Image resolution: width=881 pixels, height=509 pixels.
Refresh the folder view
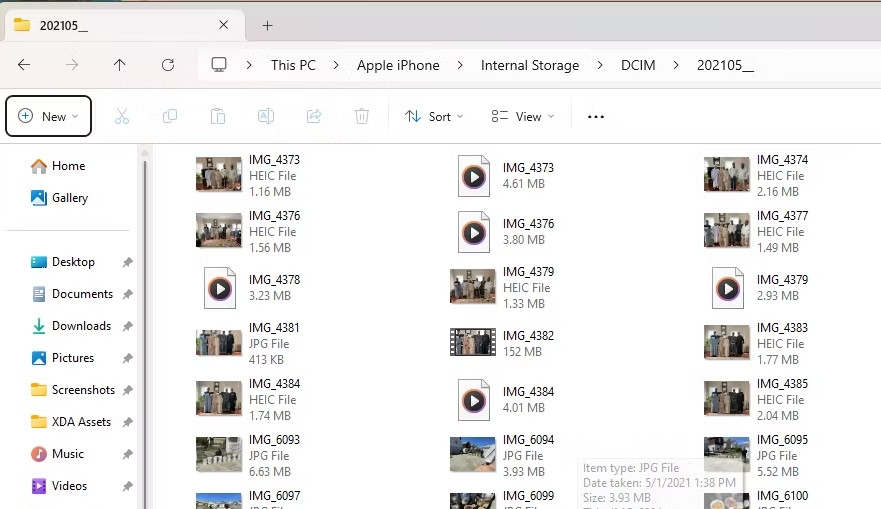coord(167,65)
